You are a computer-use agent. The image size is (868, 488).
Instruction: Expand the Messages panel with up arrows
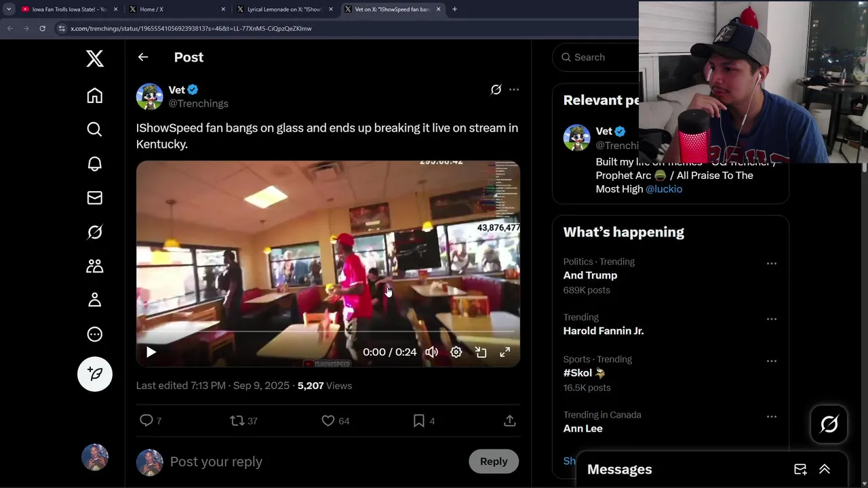[825, 469]
